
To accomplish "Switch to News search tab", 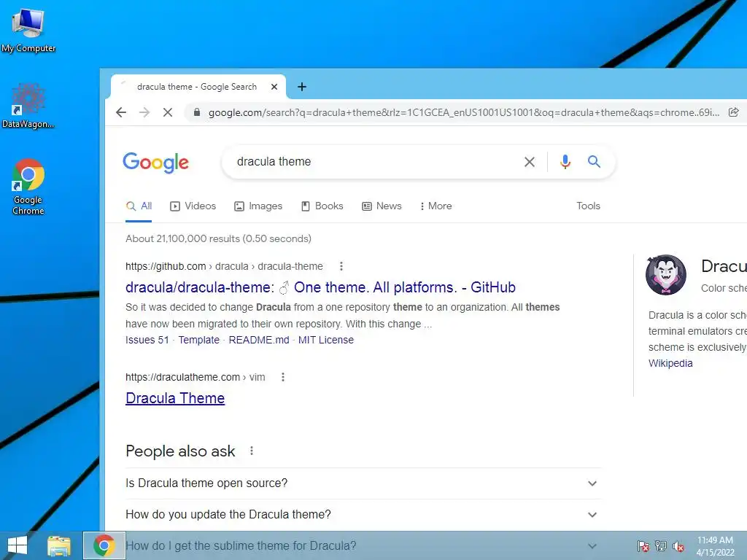I will coord(382,206).
